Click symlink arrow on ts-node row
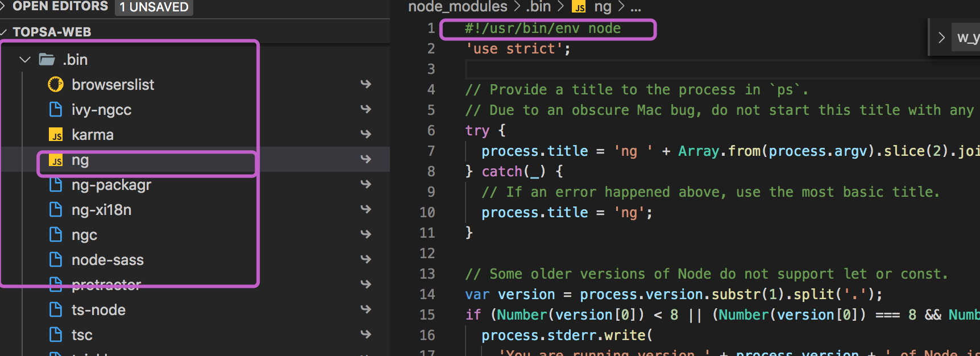The image size is (980, 356). (366, 309)
